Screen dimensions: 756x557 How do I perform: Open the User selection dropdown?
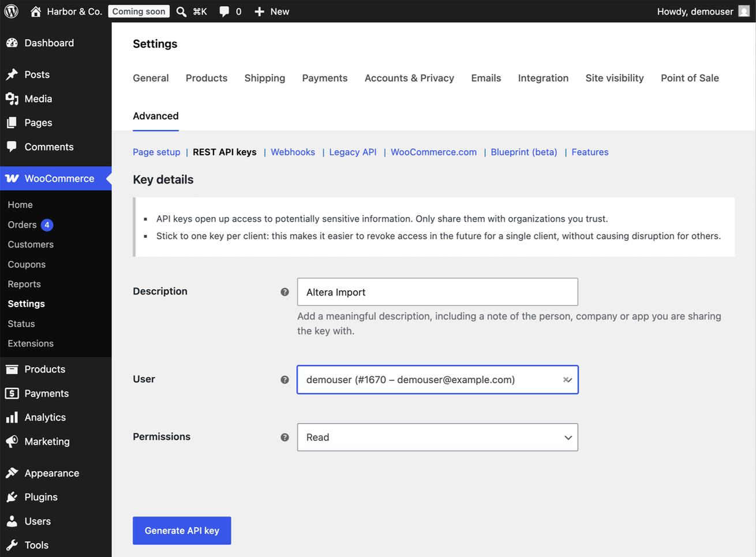coord(437,380)
